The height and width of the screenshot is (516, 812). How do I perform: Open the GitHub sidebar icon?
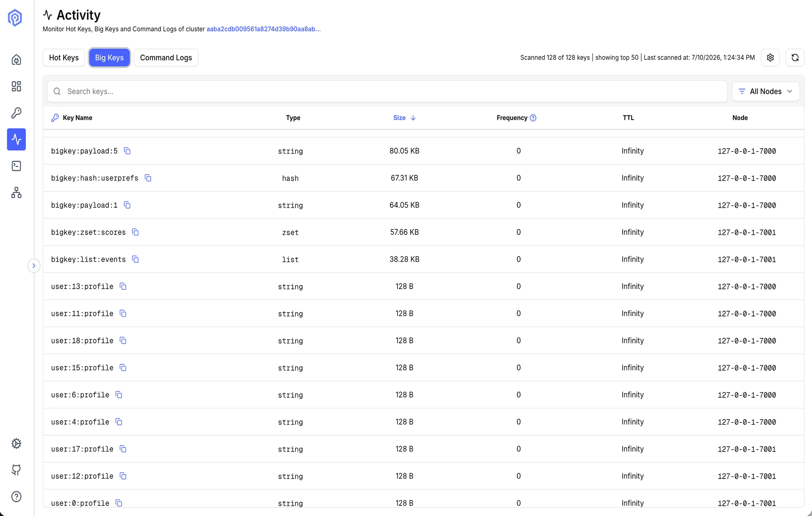coord(16,470)
